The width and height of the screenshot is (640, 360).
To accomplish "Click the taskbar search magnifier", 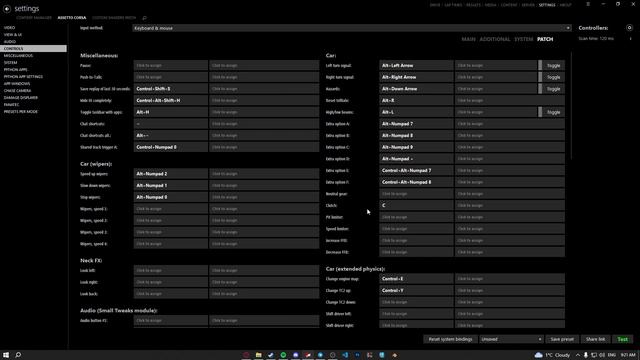I will pyautogui.click(x=18, y=355).
